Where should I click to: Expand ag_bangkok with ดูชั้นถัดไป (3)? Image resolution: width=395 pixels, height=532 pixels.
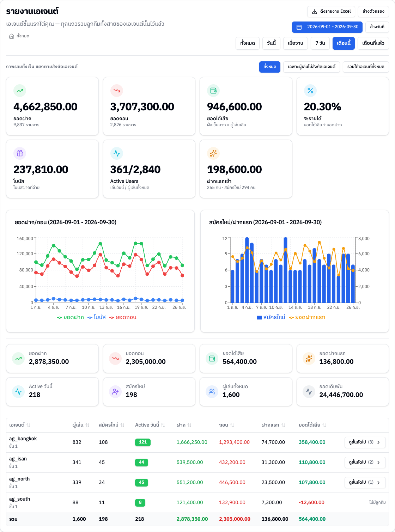pos(365,442)
